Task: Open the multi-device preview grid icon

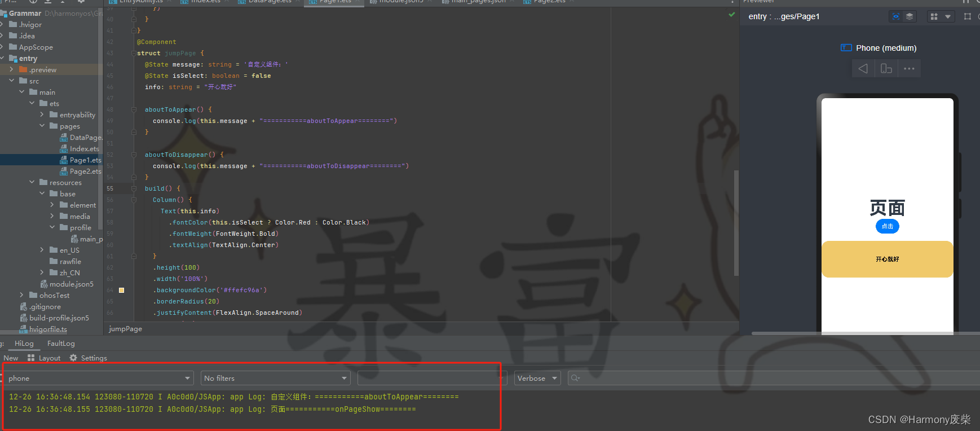Action: point(934,16)
